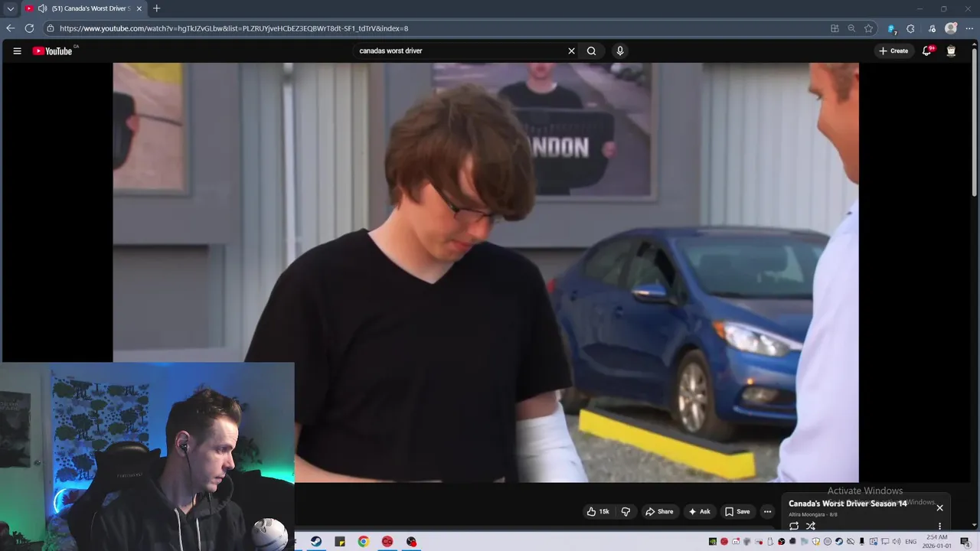Viewport: 980px width, 551px height.
Task: Go to the YouTube home logo
Action: tap(52, 51)
